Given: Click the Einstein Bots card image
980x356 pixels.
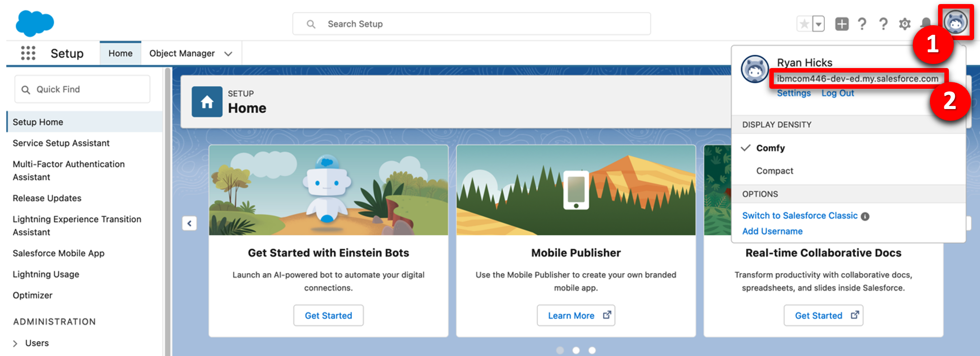Looking at the screenshot, I should 328,190.
